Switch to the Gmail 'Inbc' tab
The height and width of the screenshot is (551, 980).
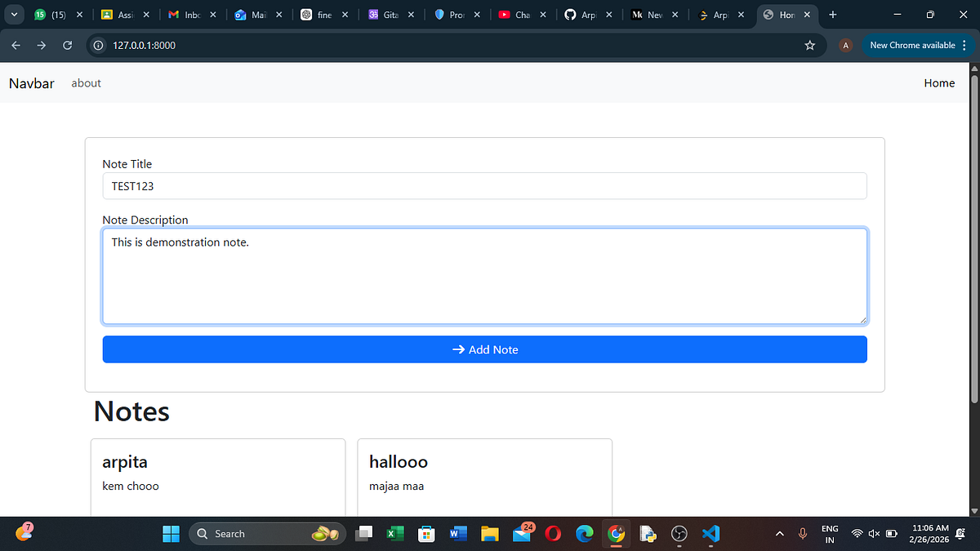pyautogui.click(x=192, y=15)
